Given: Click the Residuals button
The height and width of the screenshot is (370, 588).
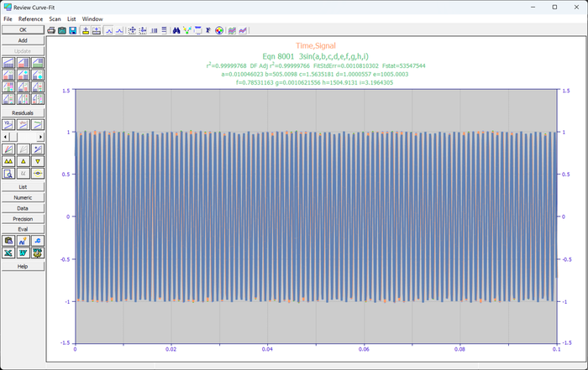Looking at the screenshot, I should (x=23, y=112).
